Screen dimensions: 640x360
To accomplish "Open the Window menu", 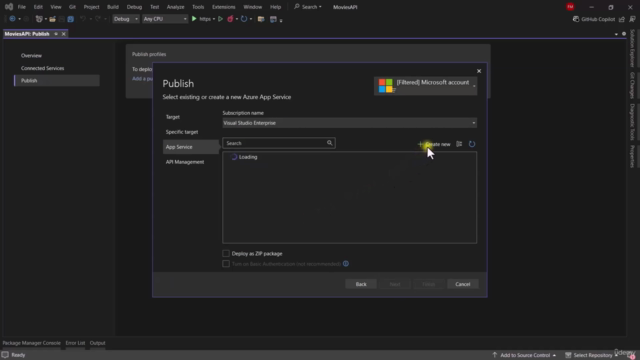I will 253,7.
